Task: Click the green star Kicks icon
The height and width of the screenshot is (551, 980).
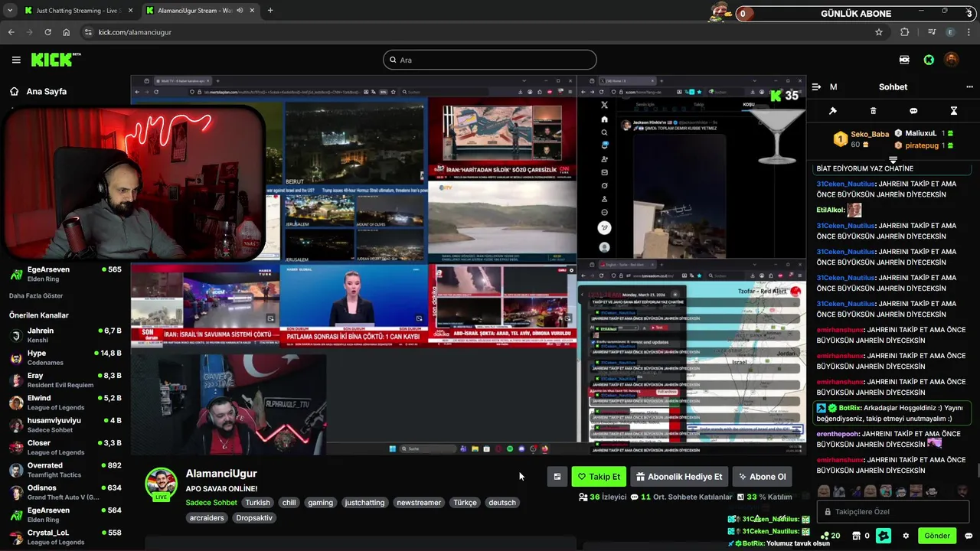Action: tap(884, 536)
